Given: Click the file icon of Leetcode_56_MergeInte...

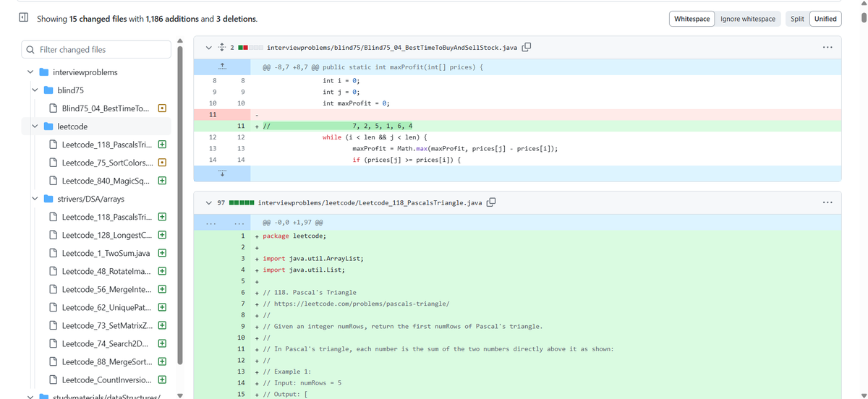Looking at the screenshot, I should pyautogui.click(x=54, y=289).
